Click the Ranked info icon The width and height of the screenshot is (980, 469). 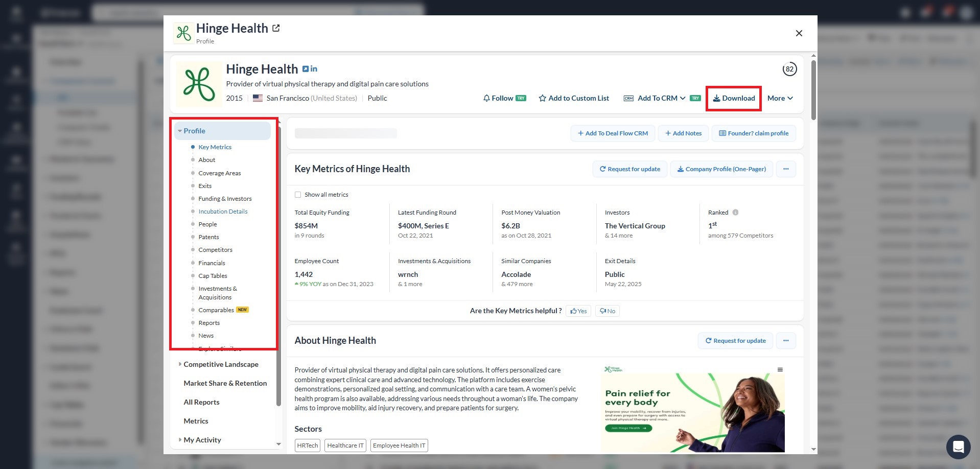pos(735,213)
